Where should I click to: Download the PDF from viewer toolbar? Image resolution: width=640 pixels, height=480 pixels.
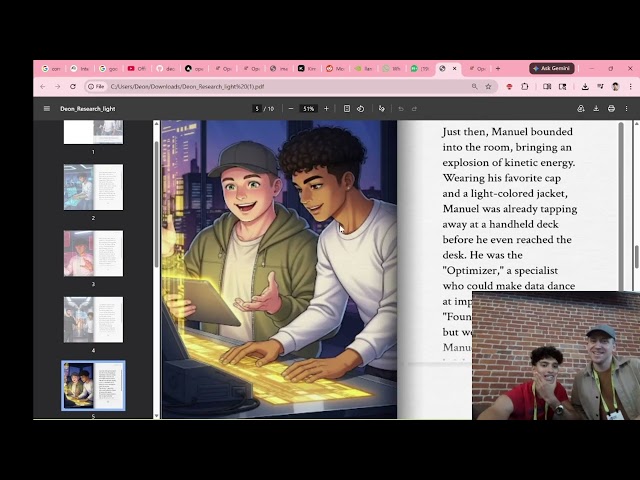596,109
